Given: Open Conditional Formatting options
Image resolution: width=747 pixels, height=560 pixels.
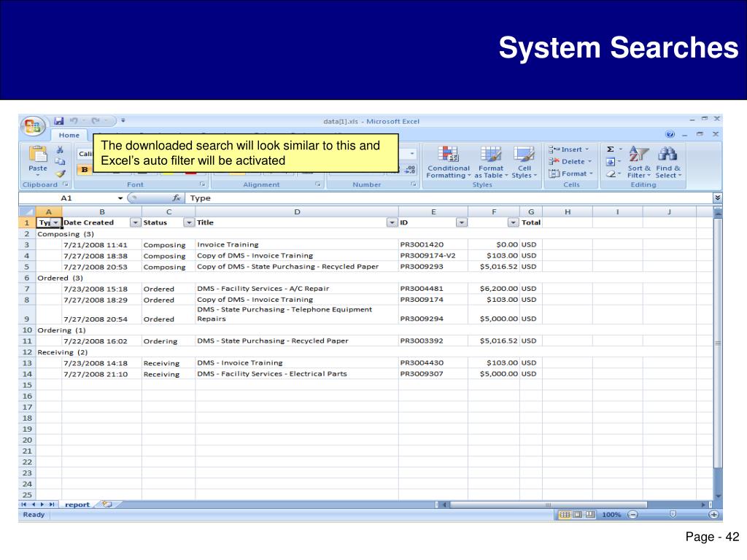Looking at the screenshot, I should (x=449, y=162).
